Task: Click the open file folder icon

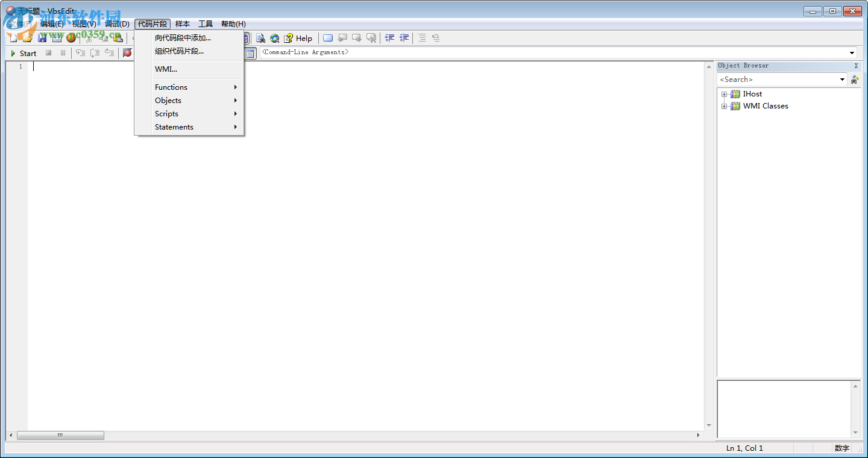Action: 27,38
